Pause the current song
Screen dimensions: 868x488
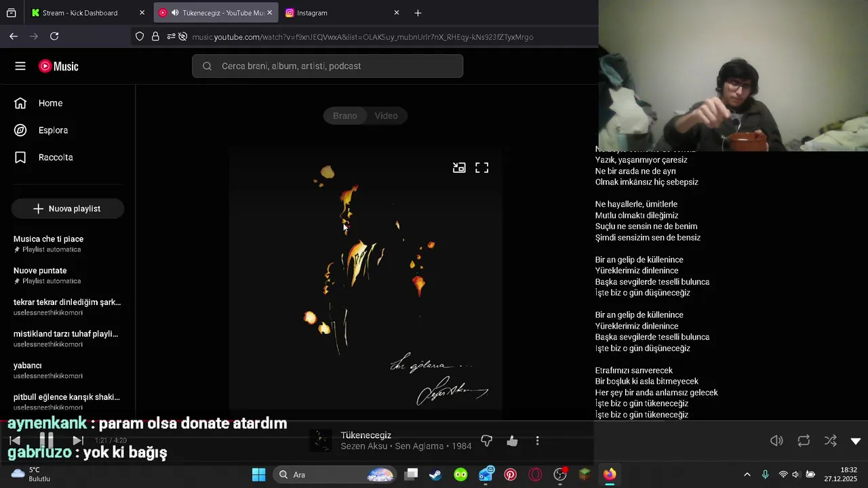46,441
